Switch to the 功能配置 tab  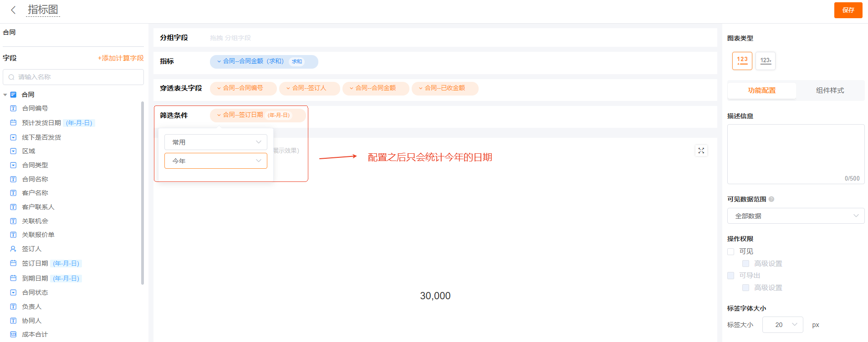(761, 91)
